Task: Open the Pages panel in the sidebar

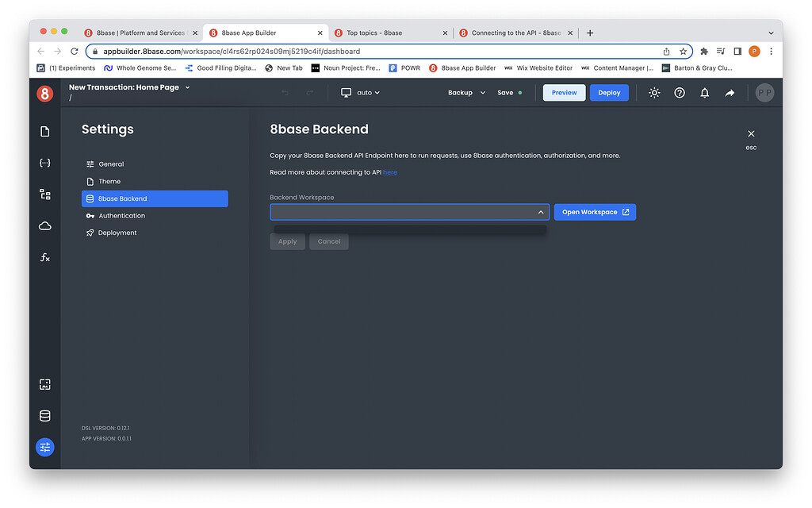Action: click(44, 131)
